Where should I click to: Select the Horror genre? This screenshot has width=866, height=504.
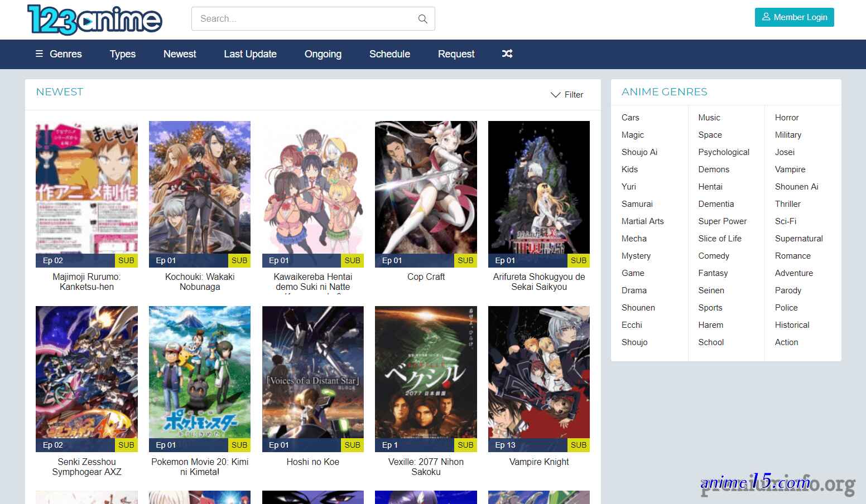point(787,118)
